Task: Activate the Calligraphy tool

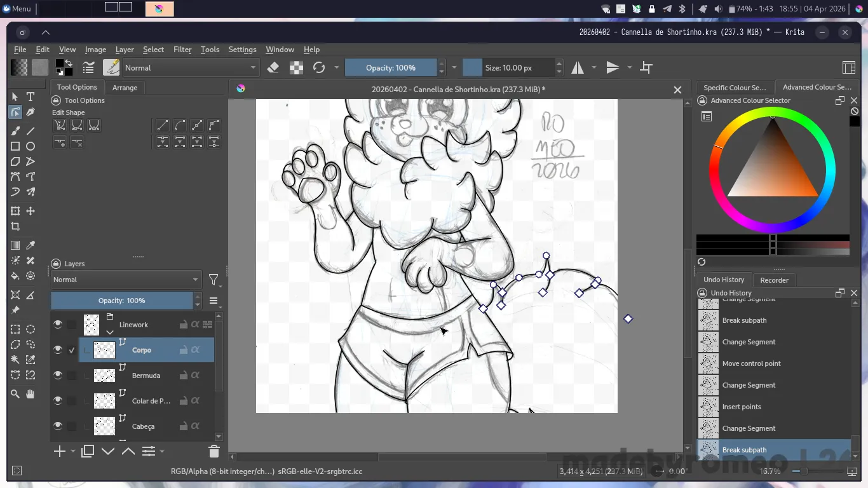Action: (x=31, y=112)
